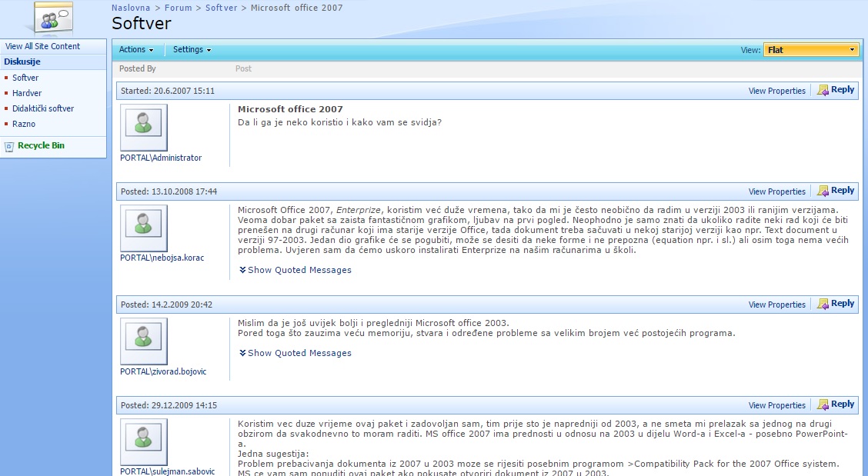View Properties of the 29.12.2009 post

point(776,405)
